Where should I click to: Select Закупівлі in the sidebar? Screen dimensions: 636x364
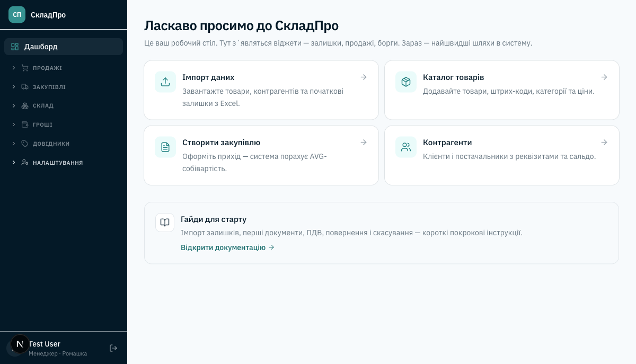[x=49, y=87]
